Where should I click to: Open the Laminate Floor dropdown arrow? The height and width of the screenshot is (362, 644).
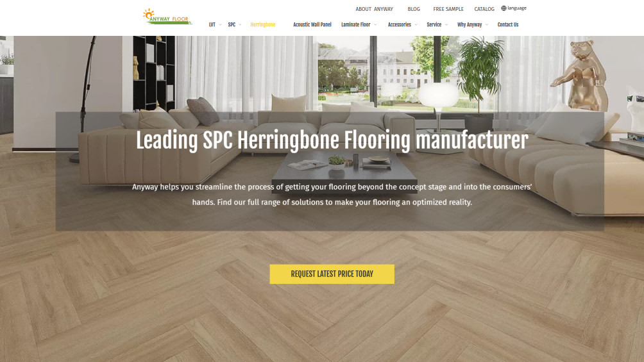pos(375,24)
